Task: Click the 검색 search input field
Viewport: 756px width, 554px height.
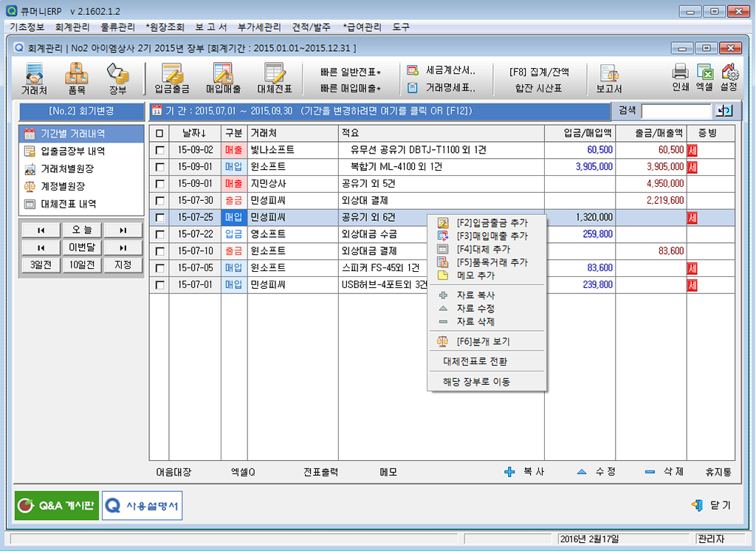Action: (676, 112)
